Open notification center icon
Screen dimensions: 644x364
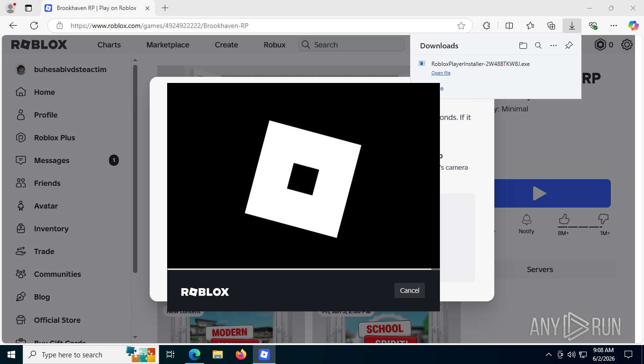[x=628, y=355]
